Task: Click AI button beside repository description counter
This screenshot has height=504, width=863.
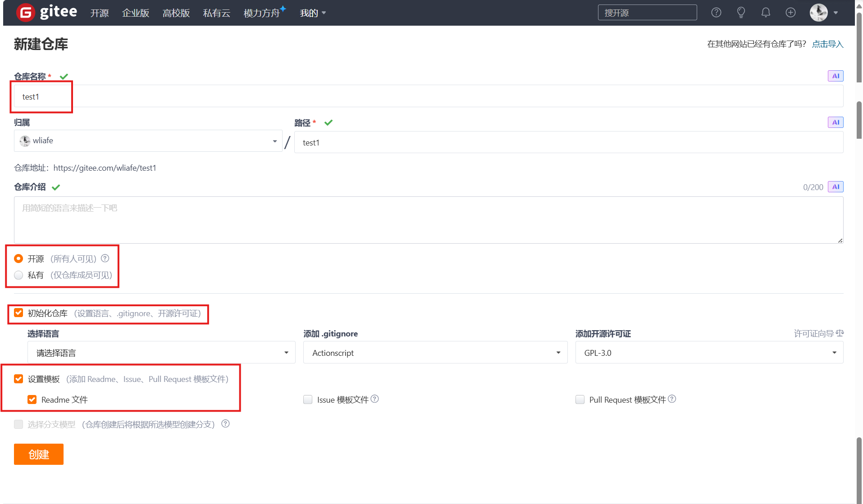Action: pyautogui.click(x=835, y=187)
